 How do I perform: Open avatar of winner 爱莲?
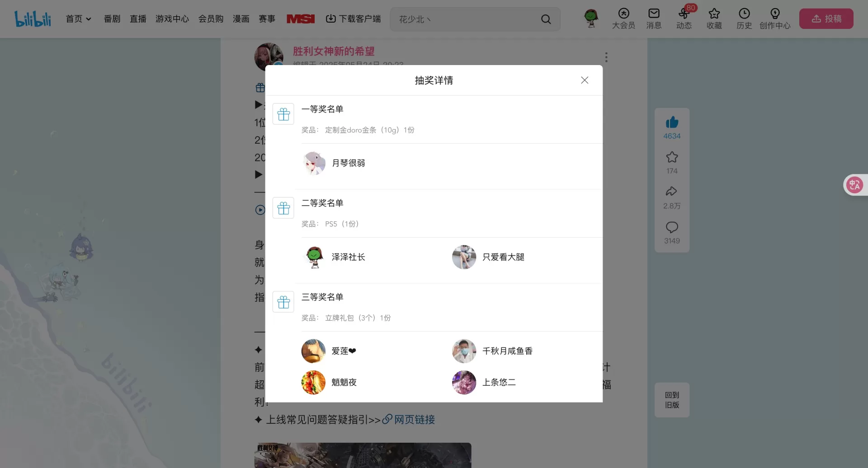(x=313, y=351)
